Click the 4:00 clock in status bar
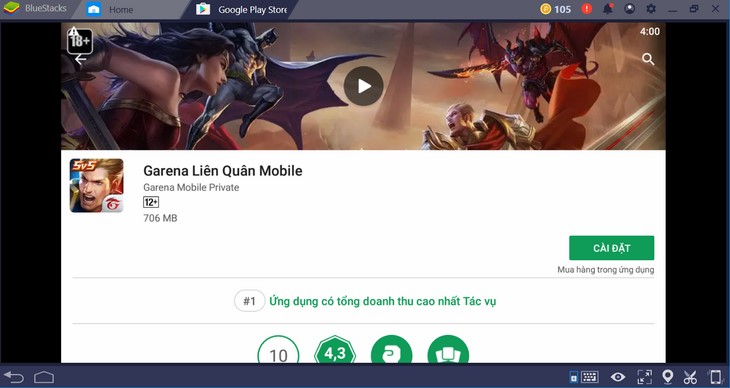Image resolution: width=730 pixels, height=388 pixels. click(x=649, y=32)
